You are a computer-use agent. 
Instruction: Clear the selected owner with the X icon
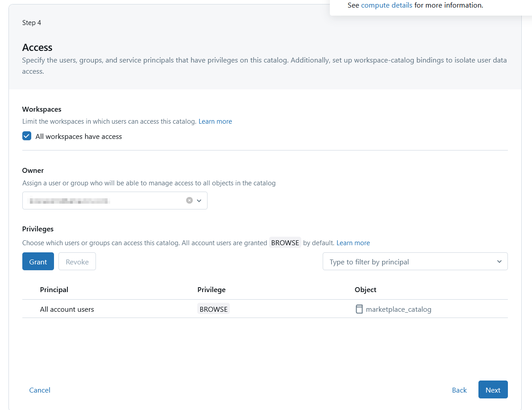pos(189,201)
